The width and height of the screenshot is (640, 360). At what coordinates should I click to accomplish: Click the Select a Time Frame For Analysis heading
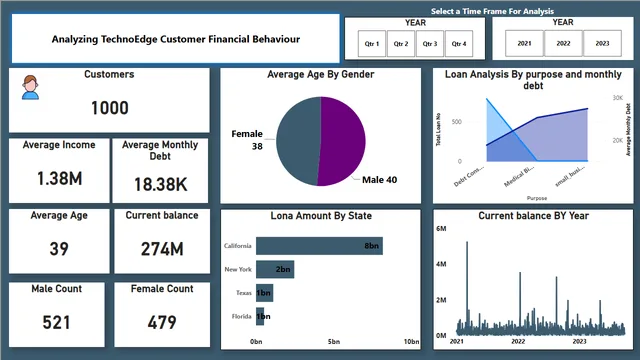[x=492, y=11]
